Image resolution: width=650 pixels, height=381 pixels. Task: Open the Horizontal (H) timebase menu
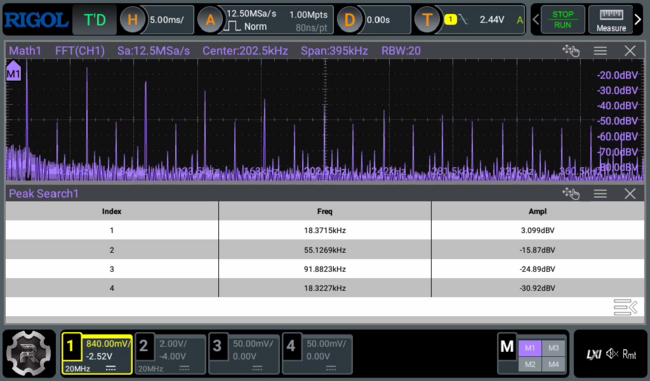click(x=132, y=19)
